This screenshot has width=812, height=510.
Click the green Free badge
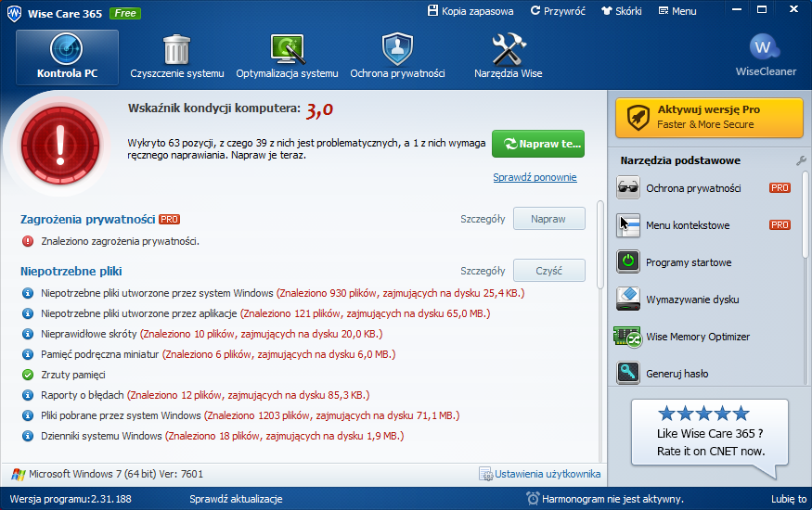click(125, 14)
